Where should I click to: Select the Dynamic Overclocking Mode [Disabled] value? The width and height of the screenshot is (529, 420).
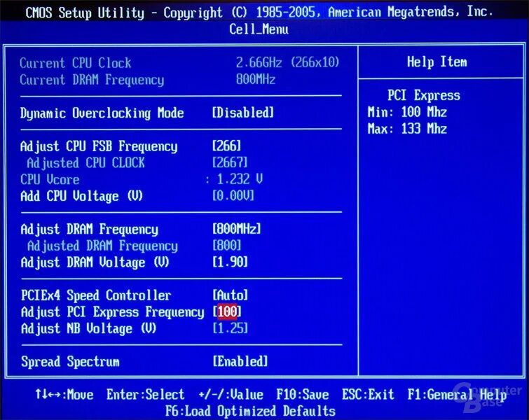click(x=243, y=113)
